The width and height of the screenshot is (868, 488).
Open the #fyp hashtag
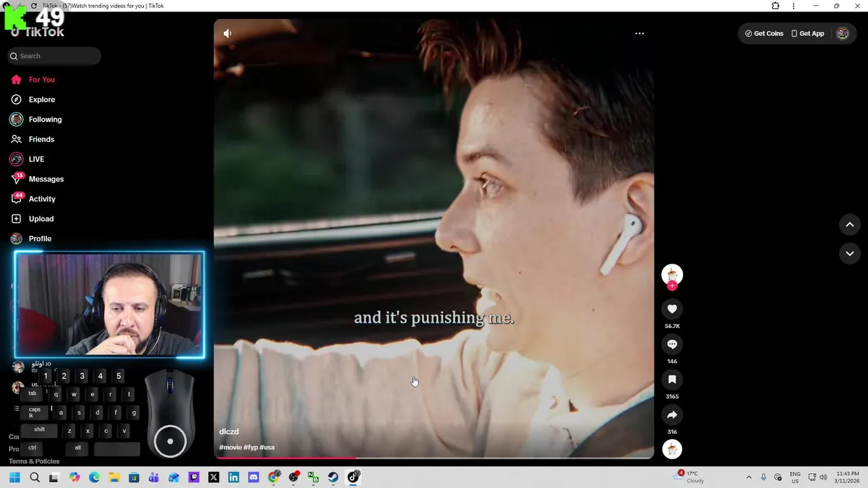pyautogui.click(x=251, y=447)
